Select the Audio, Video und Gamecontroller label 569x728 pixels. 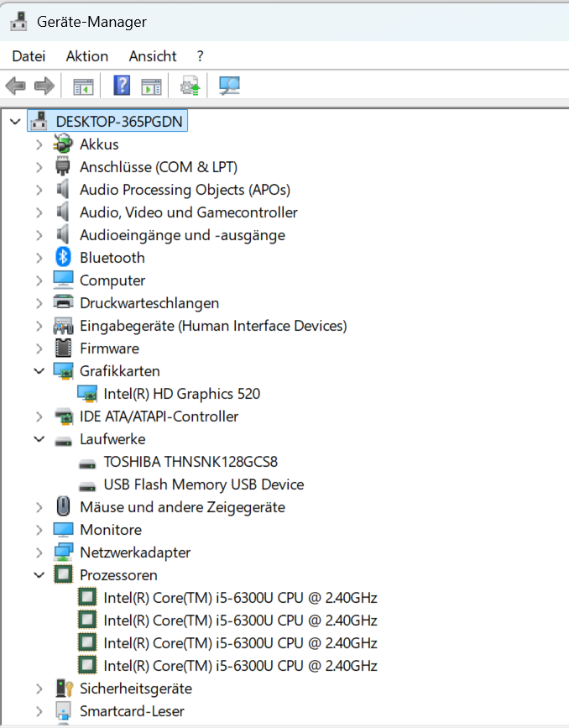coord(189,212)
